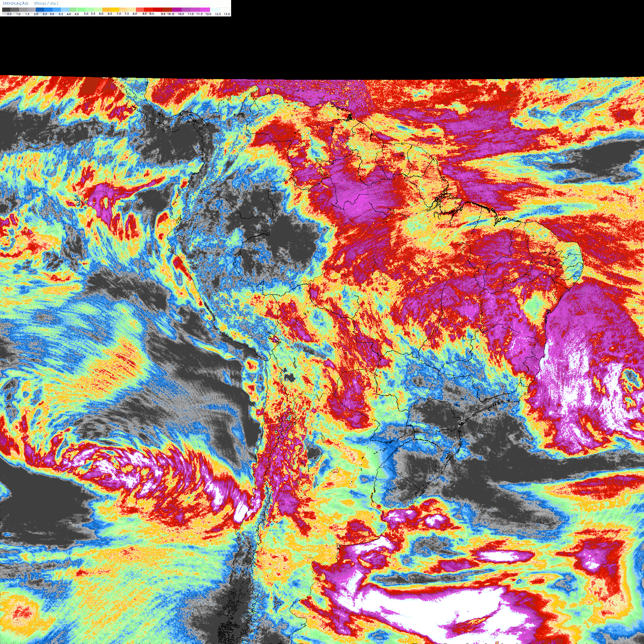
Task: Click the '2.0' legend value
Action: pyautogui.click(x=36, y=14)
